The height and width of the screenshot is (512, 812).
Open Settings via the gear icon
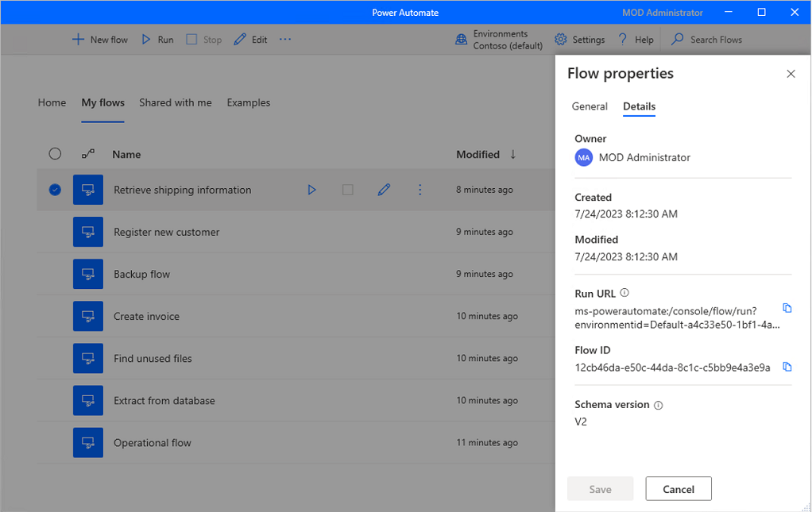560,40
